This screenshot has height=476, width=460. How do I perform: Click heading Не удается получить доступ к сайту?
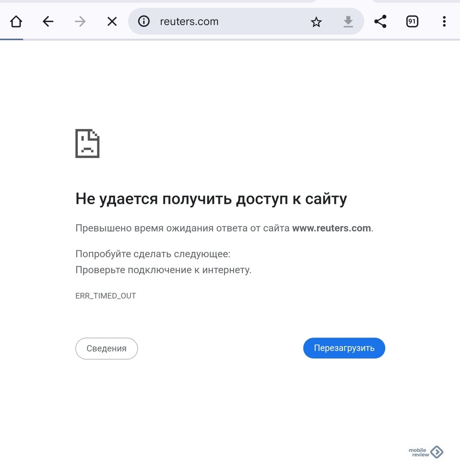(211, 199)
